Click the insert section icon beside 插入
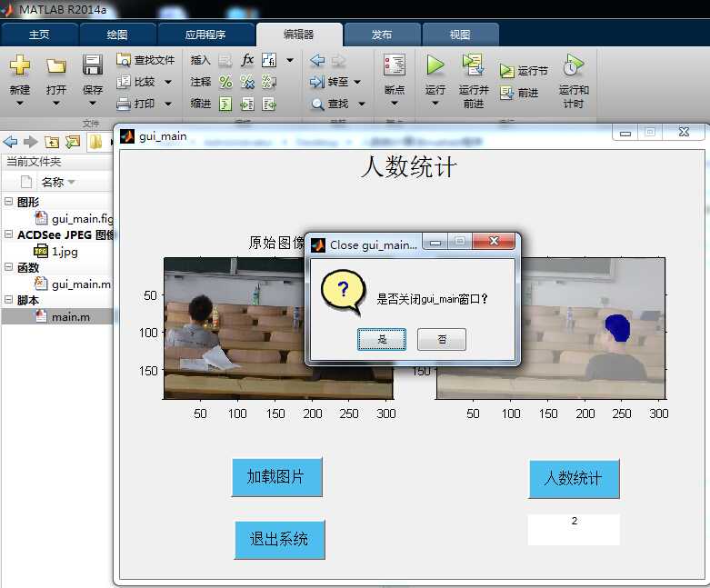 pos(225,60)
